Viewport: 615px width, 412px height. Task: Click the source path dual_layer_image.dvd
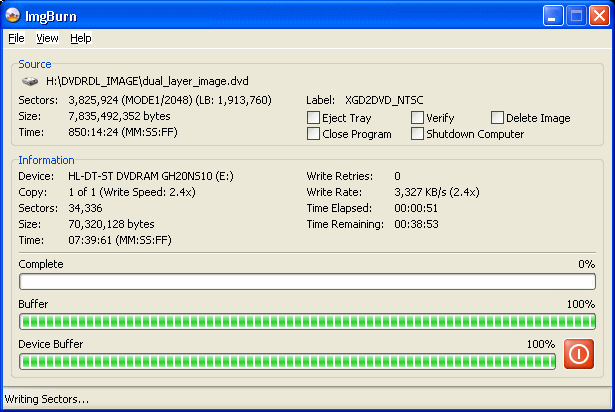coord(147,81)
